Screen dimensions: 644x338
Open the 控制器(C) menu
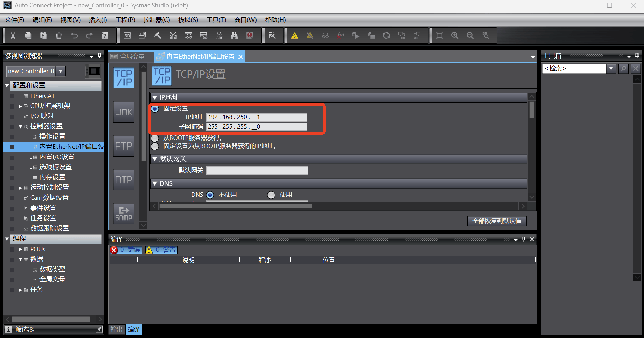156,20
